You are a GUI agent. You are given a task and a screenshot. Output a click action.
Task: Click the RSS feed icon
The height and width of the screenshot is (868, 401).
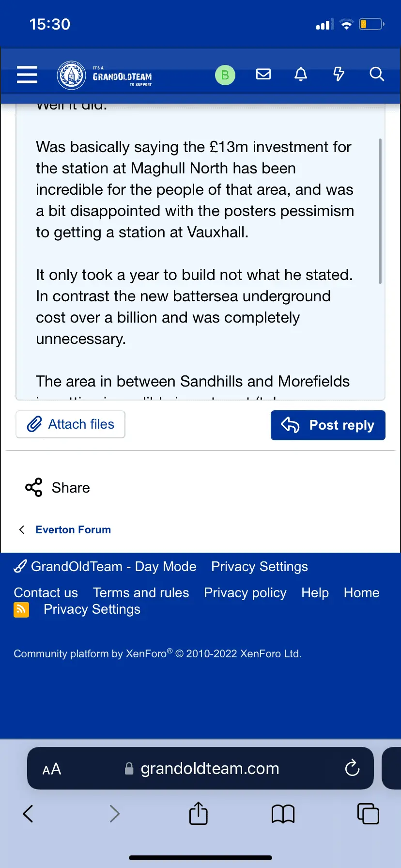point(21,609)
